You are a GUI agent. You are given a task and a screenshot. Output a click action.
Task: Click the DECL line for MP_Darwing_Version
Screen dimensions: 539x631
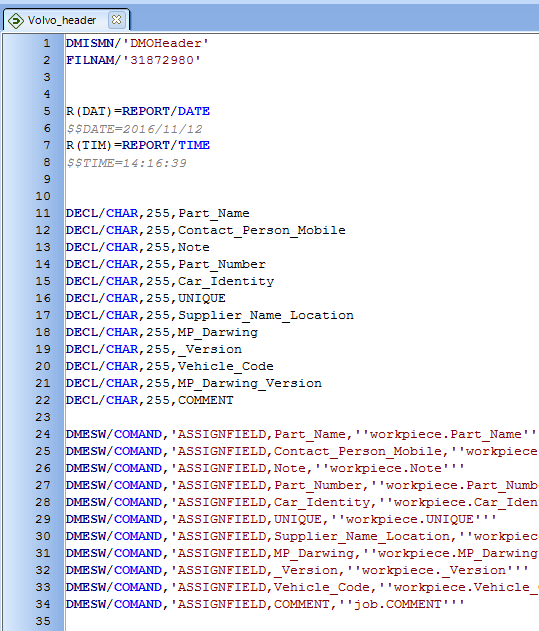[194, 383]
